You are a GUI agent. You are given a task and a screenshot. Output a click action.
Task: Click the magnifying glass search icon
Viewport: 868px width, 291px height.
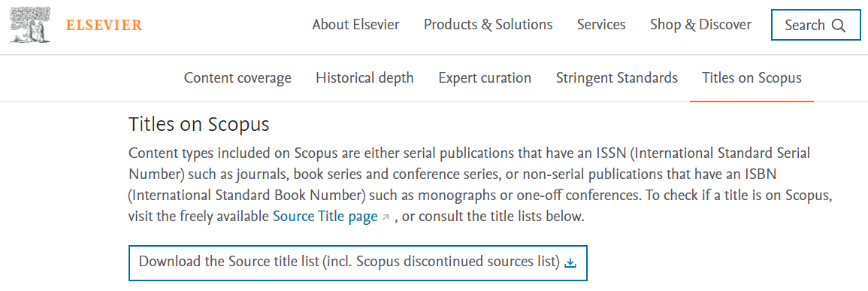pyautogui.click(x=839, y=26)
